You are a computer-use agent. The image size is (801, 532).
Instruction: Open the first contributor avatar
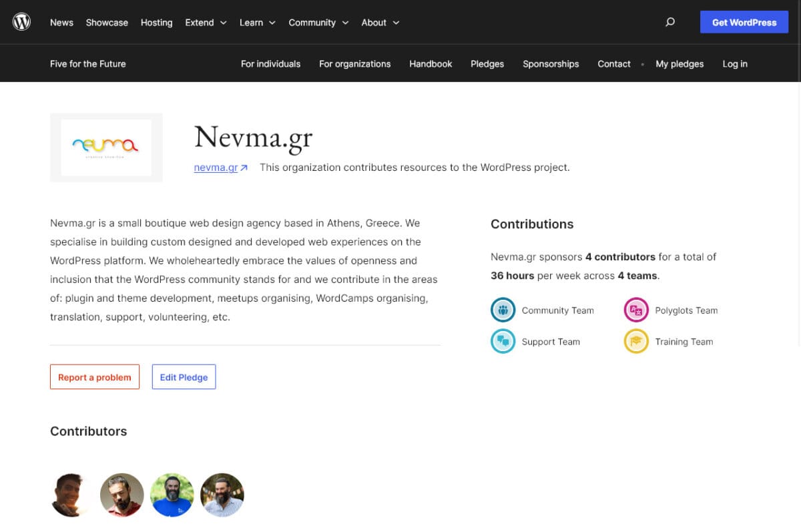tap(72, 495)
